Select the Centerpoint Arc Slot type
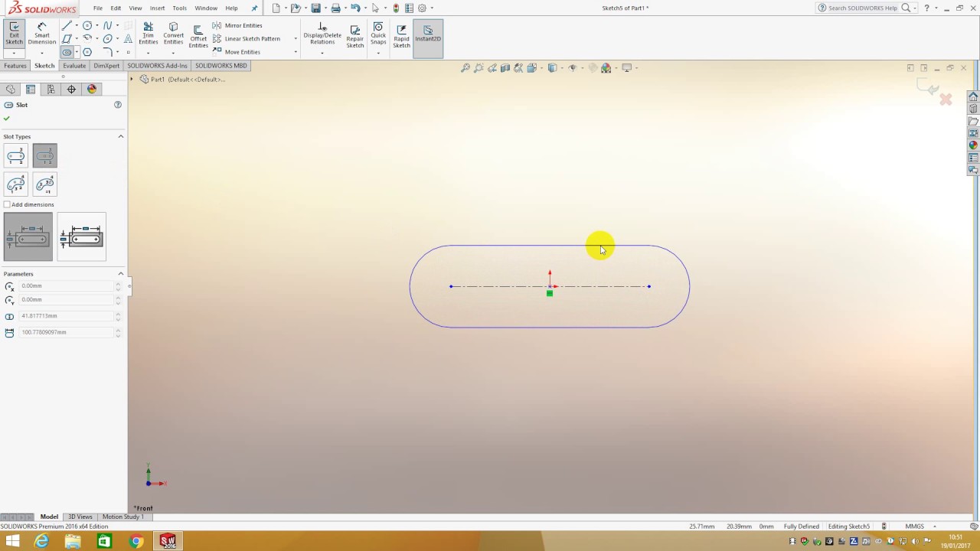The width and height of the screenshot is (980, 551). pyautogui.click(x=44, y=184)
